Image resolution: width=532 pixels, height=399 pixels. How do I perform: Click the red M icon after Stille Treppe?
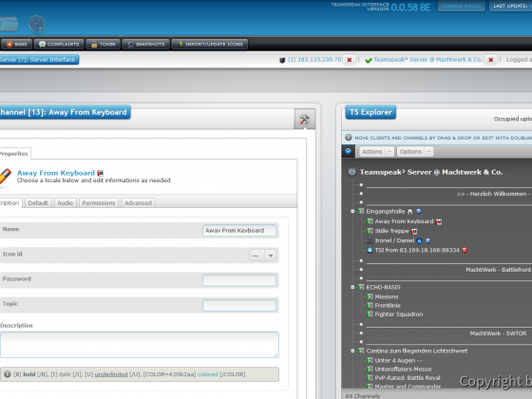414,232
